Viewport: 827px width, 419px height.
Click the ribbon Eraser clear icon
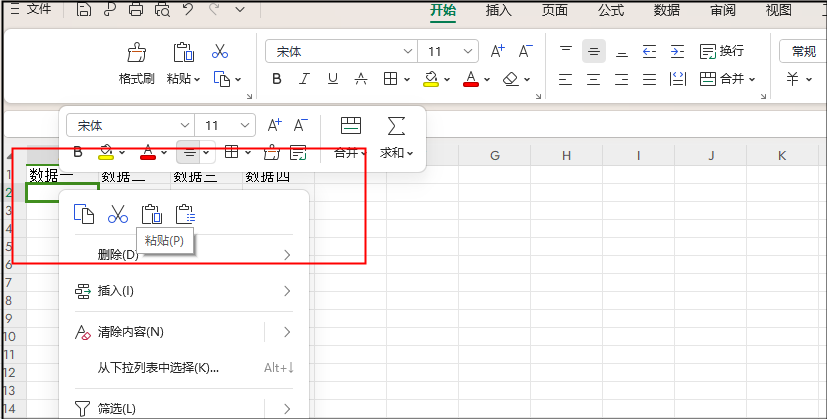point(511,79)
